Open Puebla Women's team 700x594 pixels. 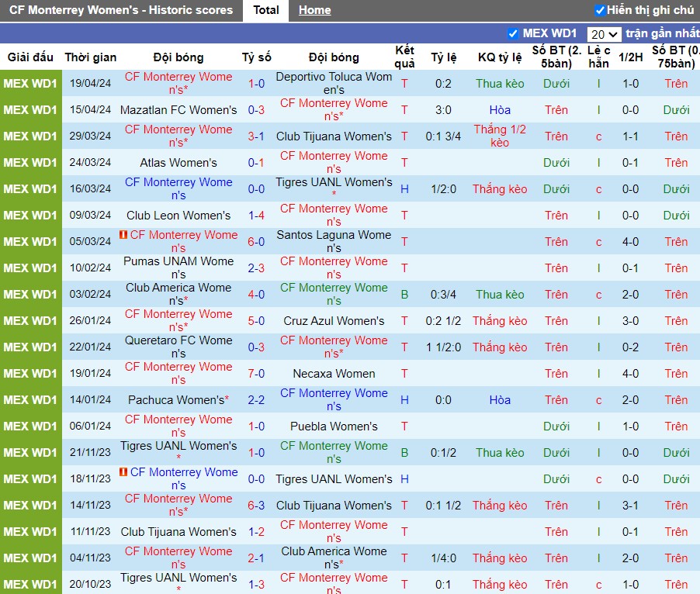[334, 426]
